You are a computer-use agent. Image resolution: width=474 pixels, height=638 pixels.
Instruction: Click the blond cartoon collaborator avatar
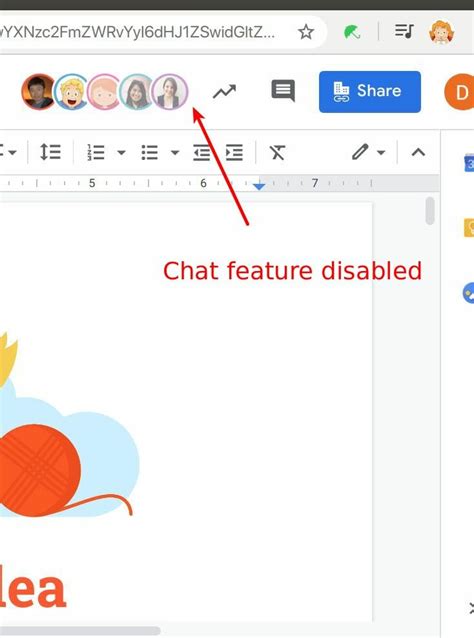[x=72, y=92]
